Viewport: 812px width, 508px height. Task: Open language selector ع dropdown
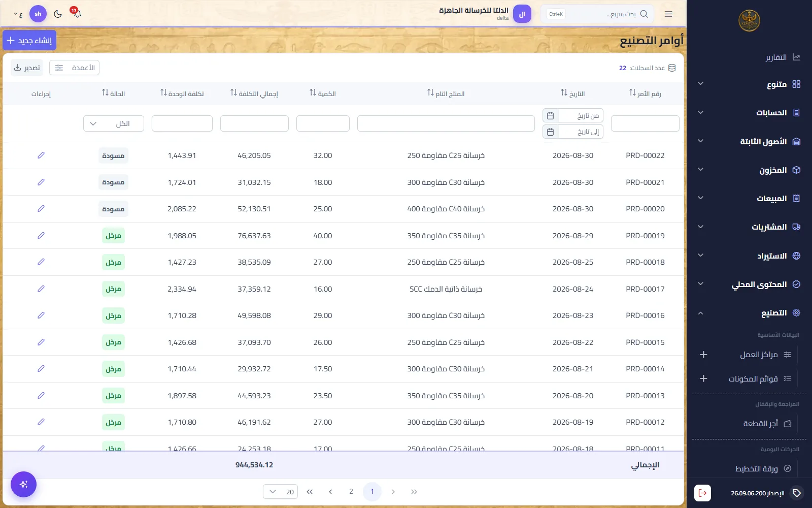[18, 14]
